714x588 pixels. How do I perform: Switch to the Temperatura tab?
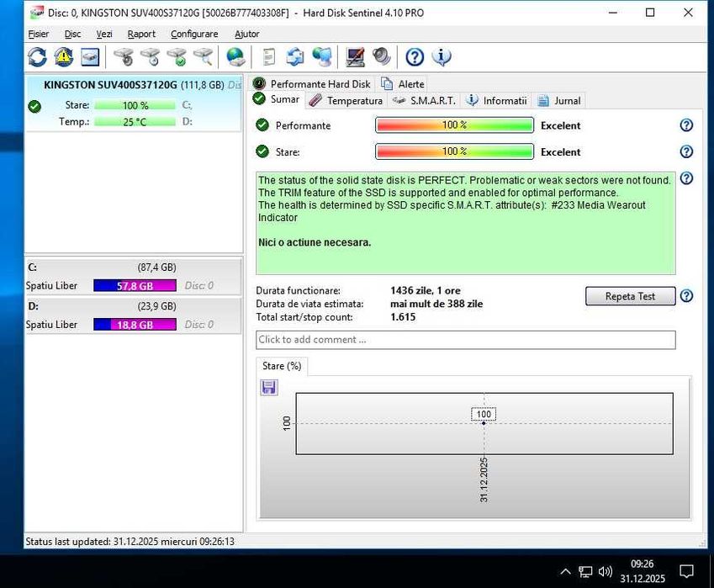click(x=346, y=101)
